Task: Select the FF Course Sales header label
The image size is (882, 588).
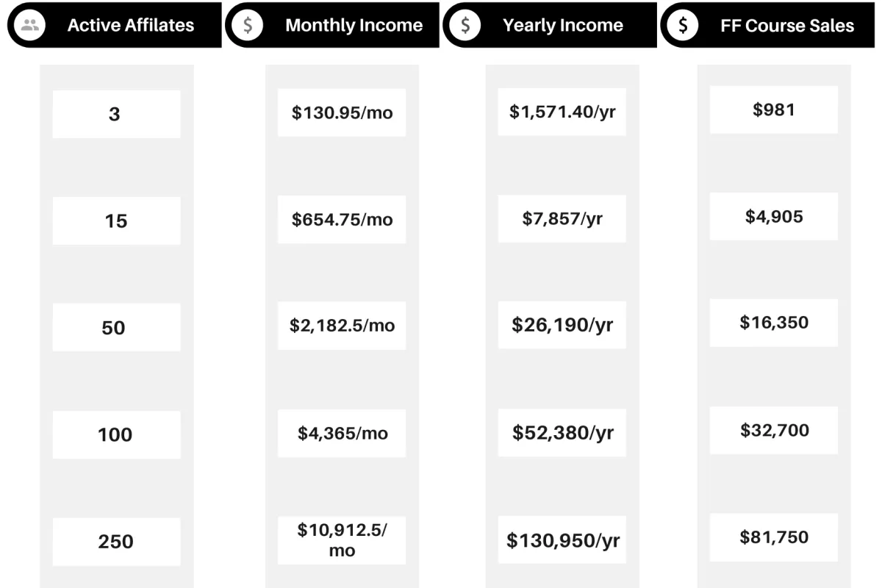Action: 787,26
